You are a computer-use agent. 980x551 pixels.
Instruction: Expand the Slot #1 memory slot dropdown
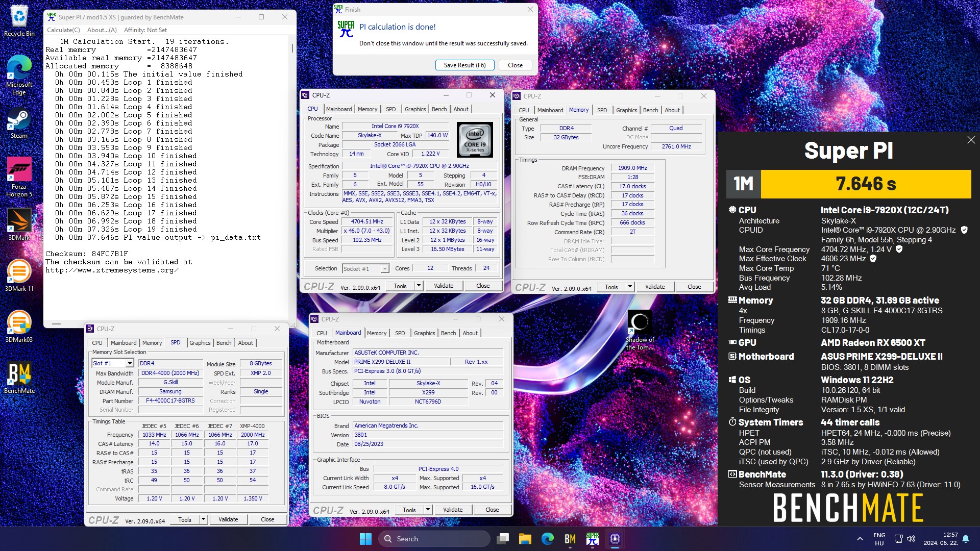pyautogui.click(x=130, y=363)
